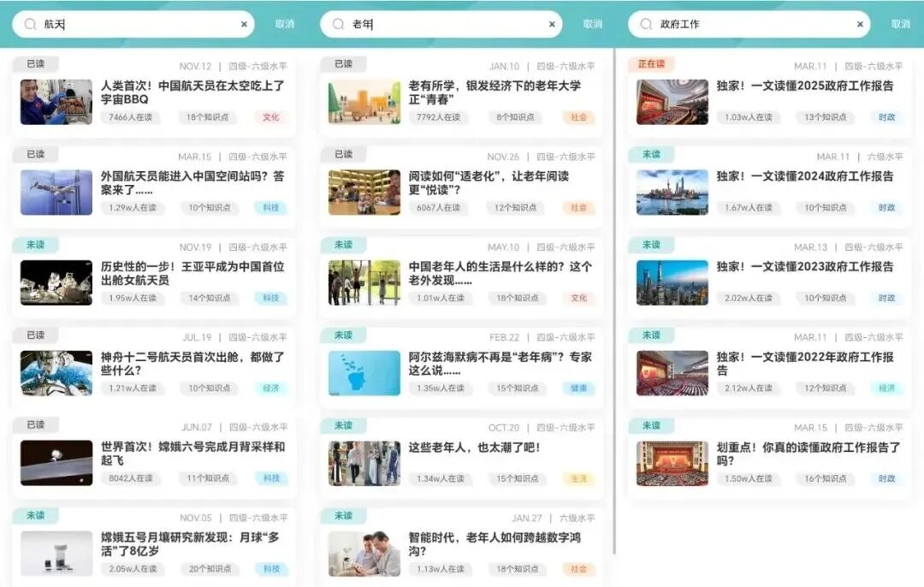
Task: Click 20个知识点 on 嫦娥五号 card
Action: 210,569
